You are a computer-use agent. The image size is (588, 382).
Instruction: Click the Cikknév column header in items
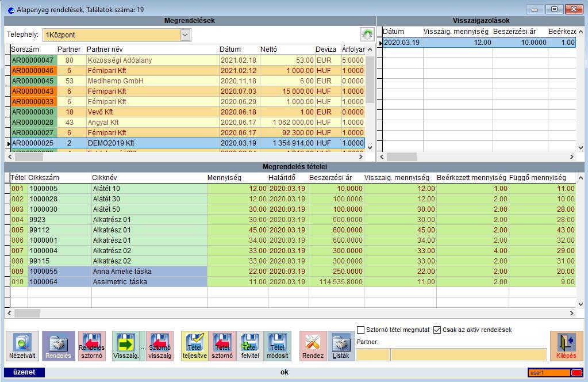149,178
